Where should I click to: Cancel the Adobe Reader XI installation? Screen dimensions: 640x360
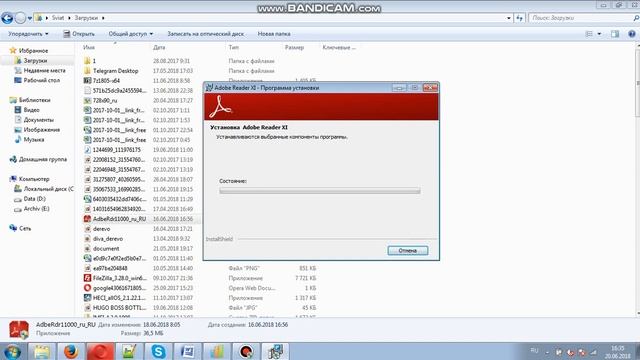(x=408, y=250)
